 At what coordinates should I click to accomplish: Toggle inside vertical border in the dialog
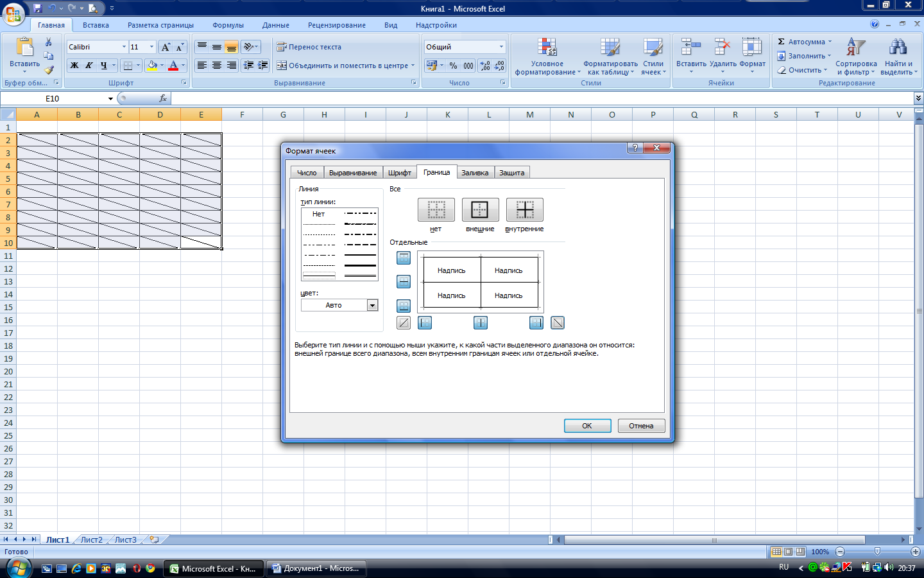click(x=481, y=323)
